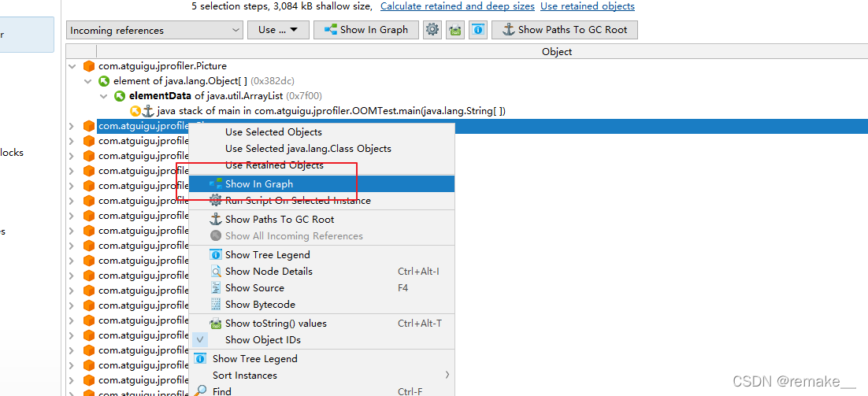Click the Show toString() values menu icon

[x=216, y=324]
